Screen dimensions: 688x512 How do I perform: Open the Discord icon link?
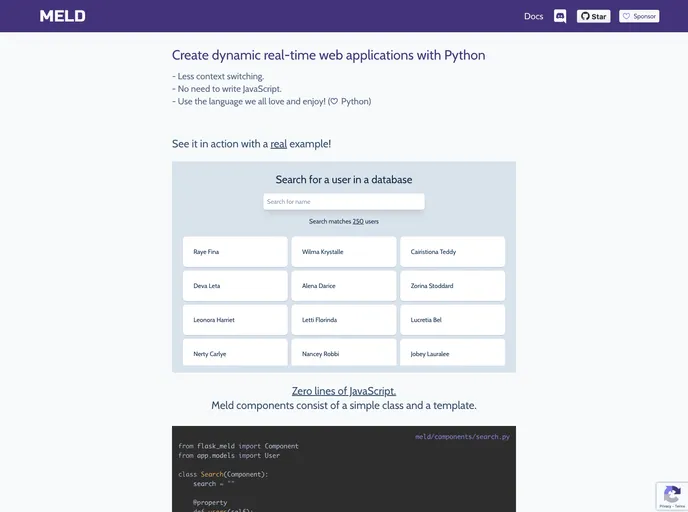tap(560, 16)
